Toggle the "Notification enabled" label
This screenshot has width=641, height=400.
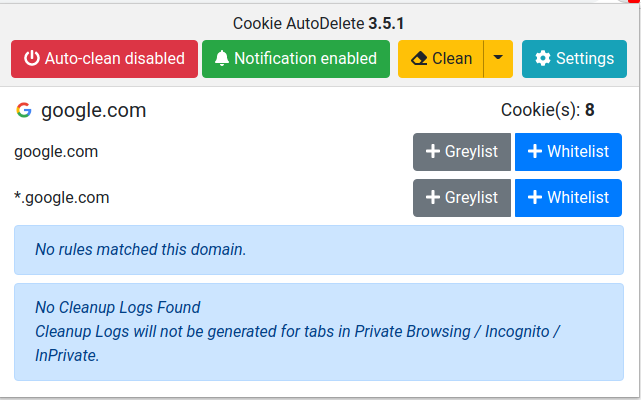tap(305, 59)
